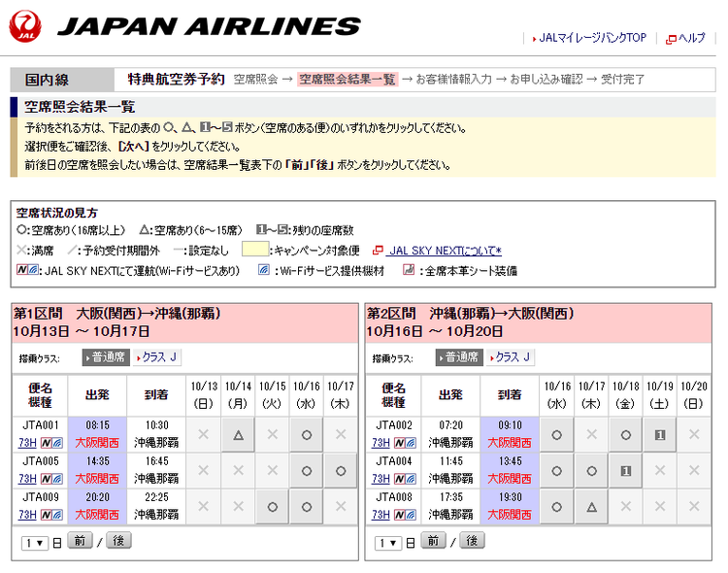Open 73H aircraft link for JTA009

click(x=27, y=515)
